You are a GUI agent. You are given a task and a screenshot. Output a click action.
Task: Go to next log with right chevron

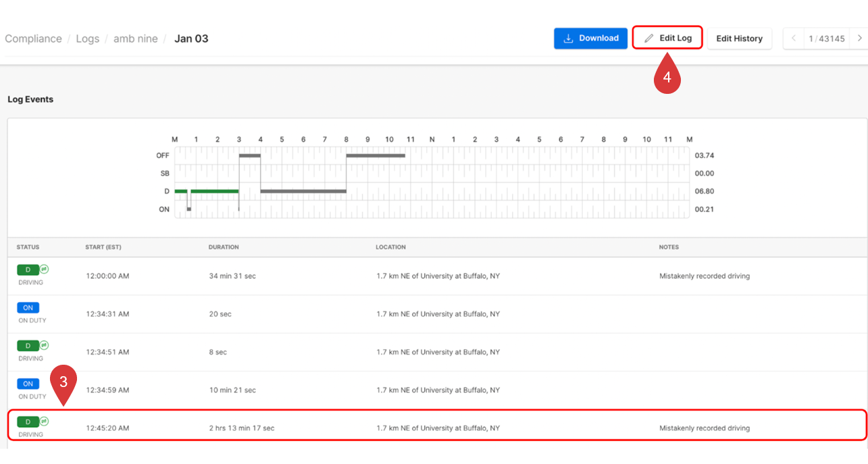click(859, 38)
